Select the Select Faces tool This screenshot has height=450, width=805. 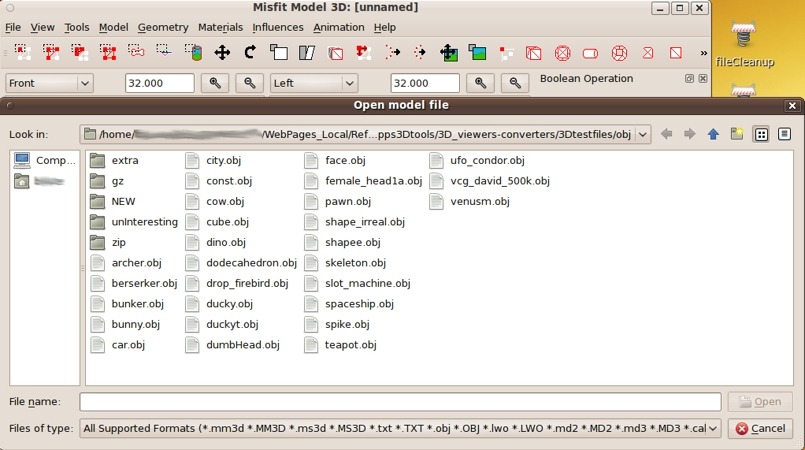[51, 52]
